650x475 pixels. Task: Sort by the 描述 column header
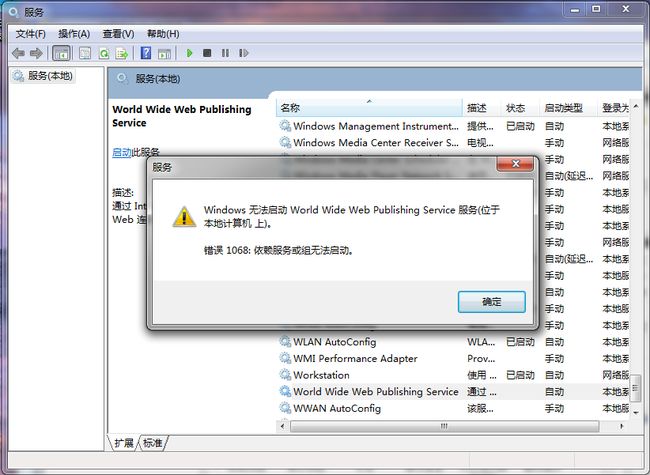pyautogui.click(x=481, y=108)
